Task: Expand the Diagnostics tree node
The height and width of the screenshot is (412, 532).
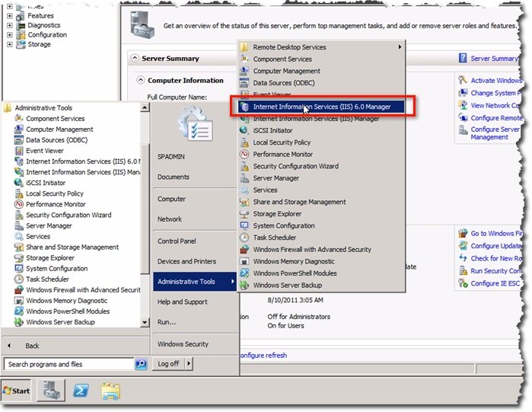Action: pos(9,25)
